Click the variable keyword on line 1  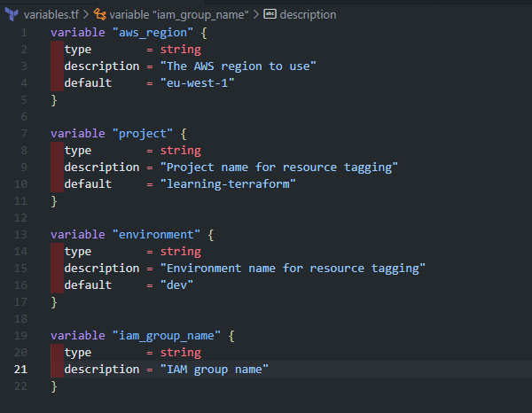(78, 33)
